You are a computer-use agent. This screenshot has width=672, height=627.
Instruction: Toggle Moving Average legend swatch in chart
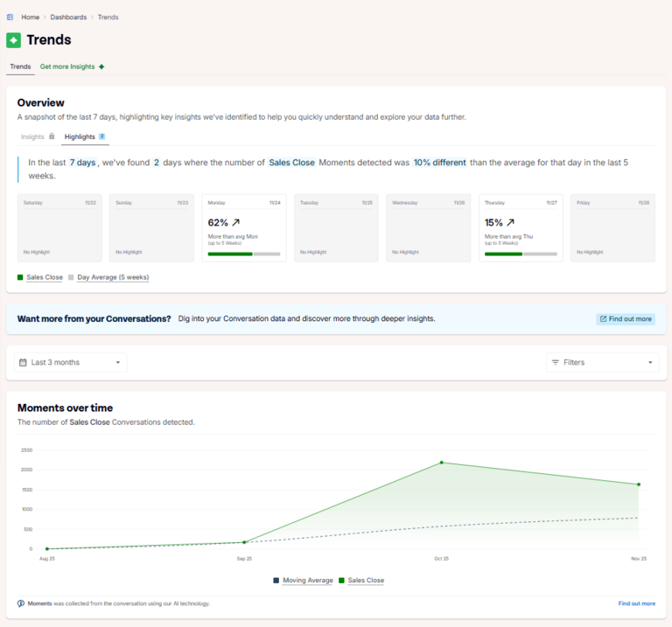(x=276, y=581)
